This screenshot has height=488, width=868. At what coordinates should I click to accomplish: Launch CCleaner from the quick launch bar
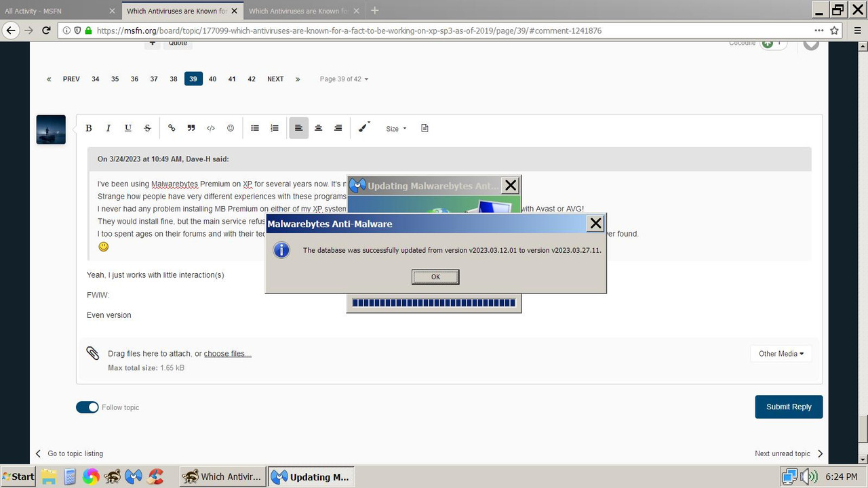(x=156, y=476)
